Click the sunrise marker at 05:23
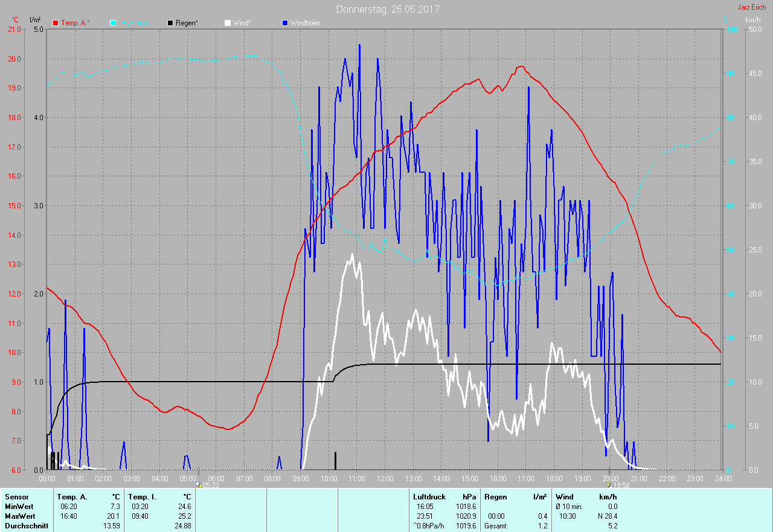773x532 pixels. pyautogui.click(x=198, y=484)
